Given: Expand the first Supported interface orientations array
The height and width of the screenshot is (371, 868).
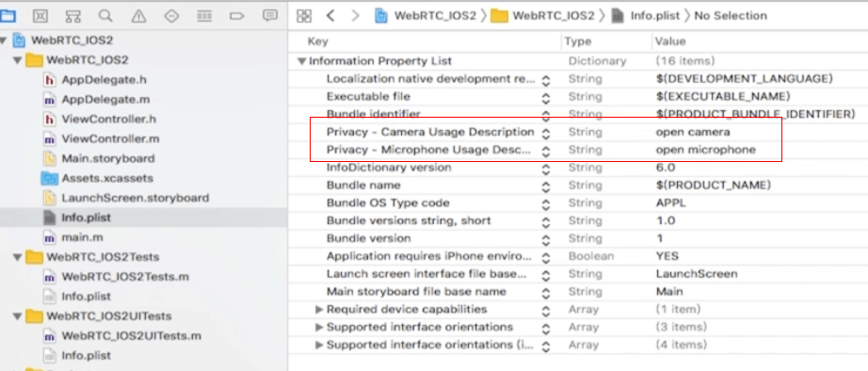Looking at the screenshot, I should pyautogui.click(x=319, y=327).
